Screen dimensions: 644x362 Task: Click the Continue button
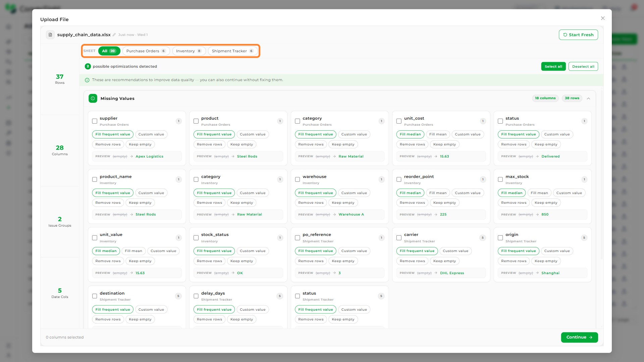[579, 338]
